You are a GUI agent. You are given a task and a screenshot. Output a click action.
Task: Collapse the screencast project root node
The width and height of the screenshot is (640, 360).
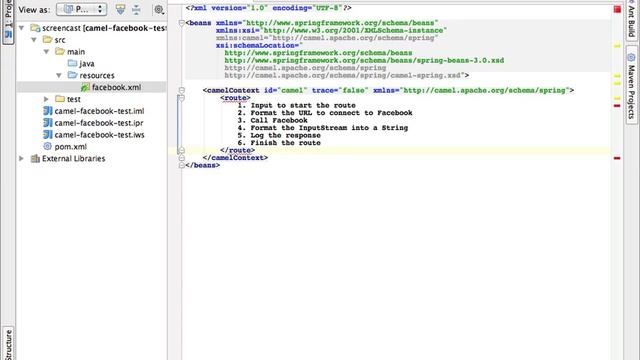point(22,28)
